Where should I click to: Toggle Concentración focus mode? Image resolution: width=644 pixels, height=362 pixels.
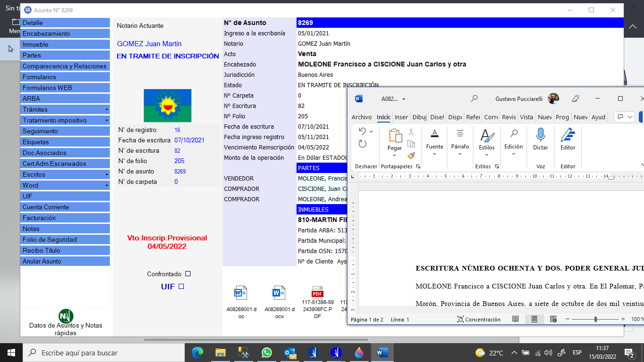coord(479,319)
